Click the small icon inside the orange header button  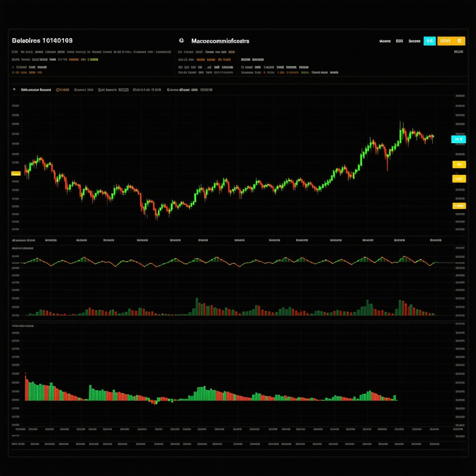[x=460, y=41]
